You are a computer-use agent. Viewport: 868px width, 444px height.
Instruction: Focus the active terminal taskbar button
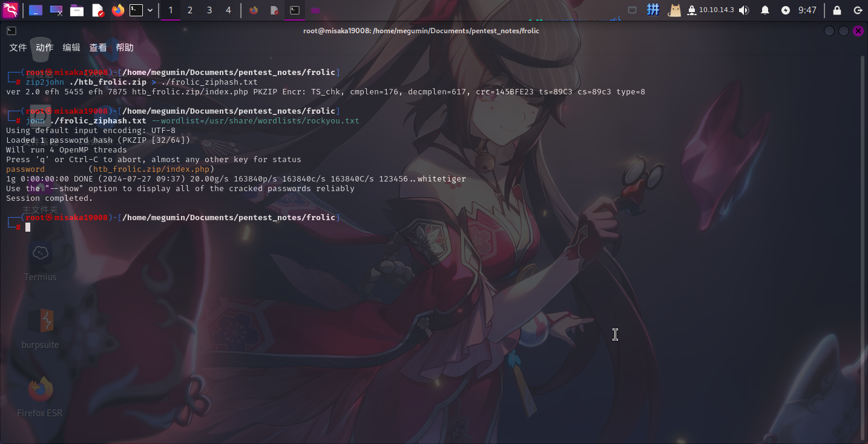pyautogui.click(x=294, y=10)
